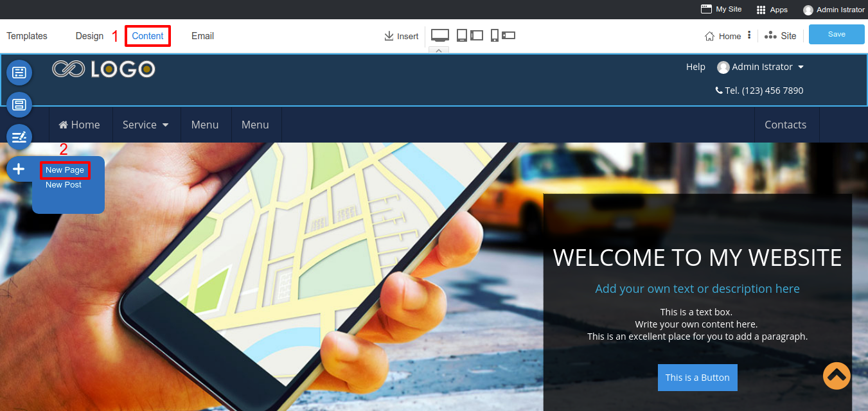
Task: Open the first sidebar list-layout button
Action: point(19,73)
